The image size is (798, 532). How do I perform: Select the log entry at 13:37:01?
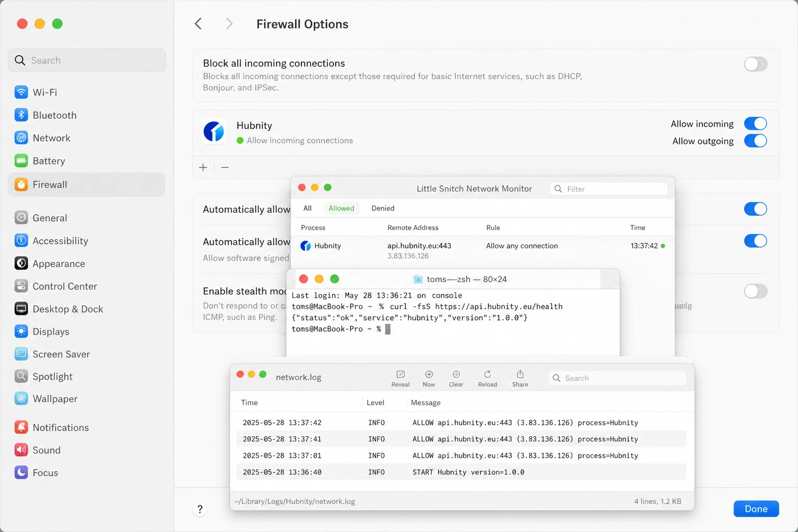pos(461,456)
